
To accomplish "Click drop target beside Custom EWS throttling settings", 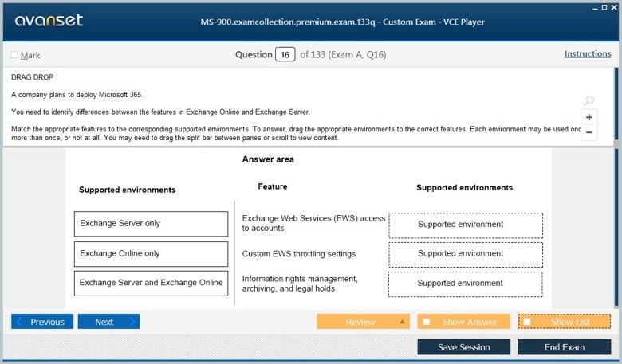I will [x=466, y=255].
